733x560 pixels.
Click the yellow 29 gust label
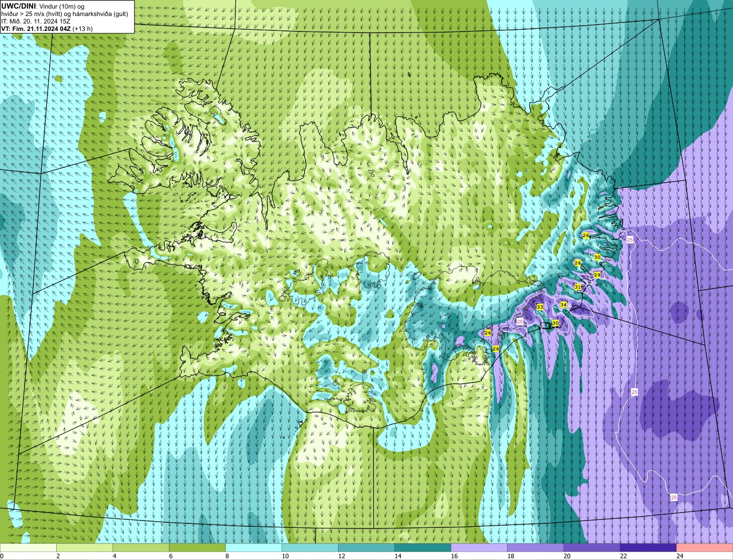click(597, 275)
